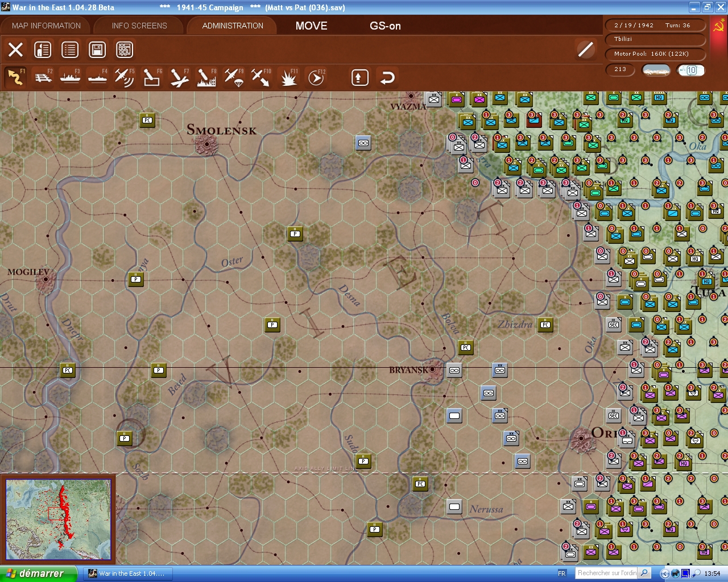Toggle the GS-on ground support setting
728x582 pixels.
(x=385, y=26)
